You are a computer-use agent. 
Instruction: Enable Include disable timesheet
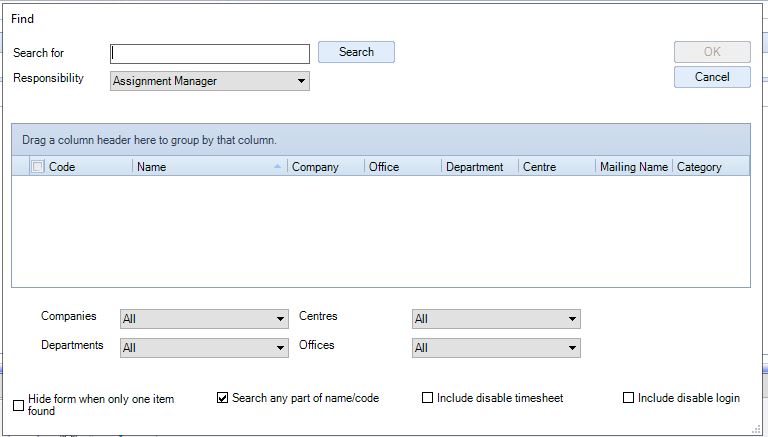point(428,398)
